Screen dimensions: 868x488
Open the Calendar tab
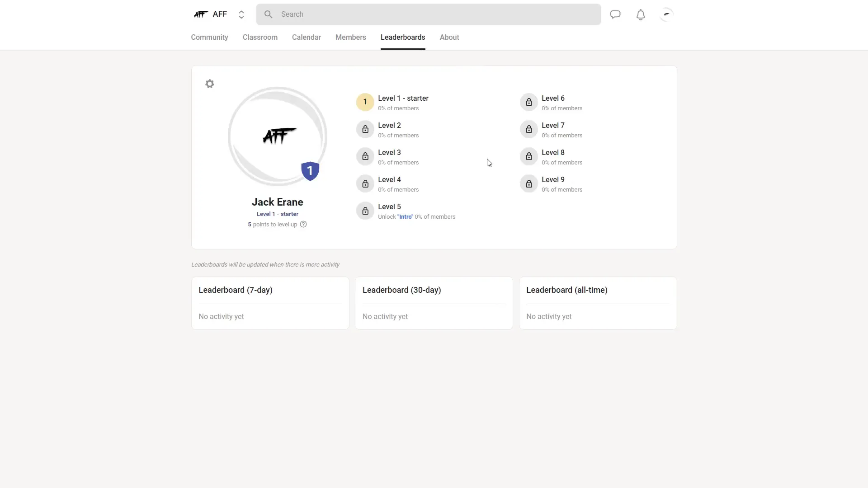click(307, 38)
